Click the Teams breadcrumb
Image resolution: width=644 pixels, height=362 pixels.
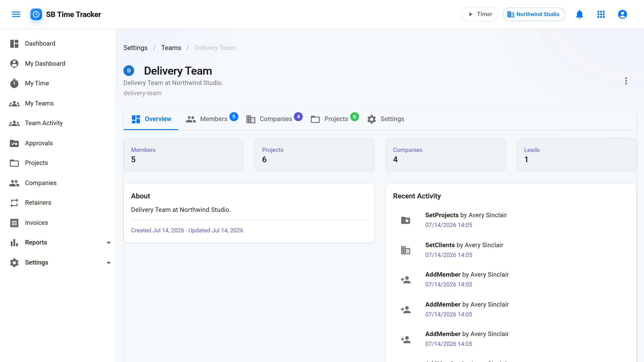[171, 48]
